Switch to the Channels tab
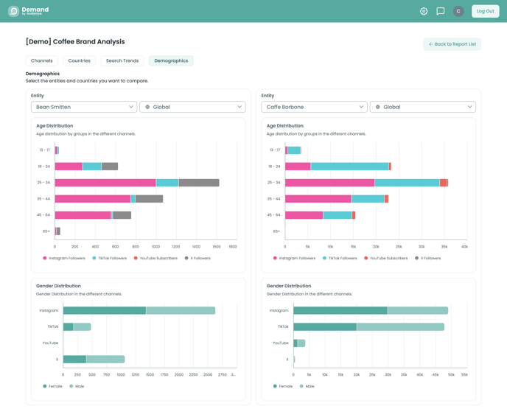 42,60
